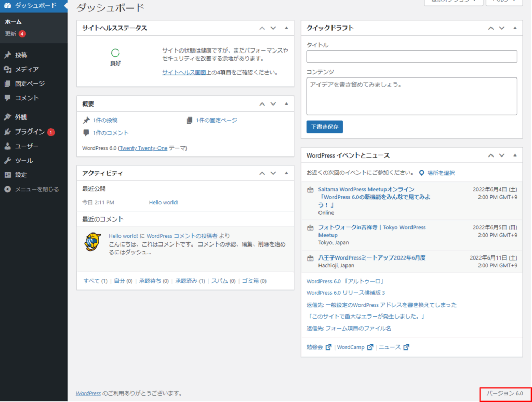Collapse WordPress イベントとニュース panel
The height and width of the screenshot is (402, 532).
[515, 155]
